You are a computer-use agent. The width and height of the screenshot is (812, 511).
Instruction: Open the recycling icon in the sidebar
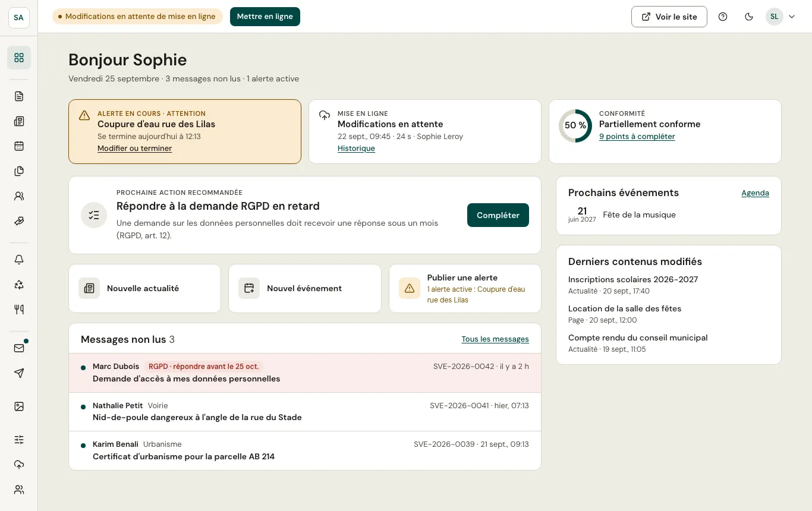coord(19,285)
